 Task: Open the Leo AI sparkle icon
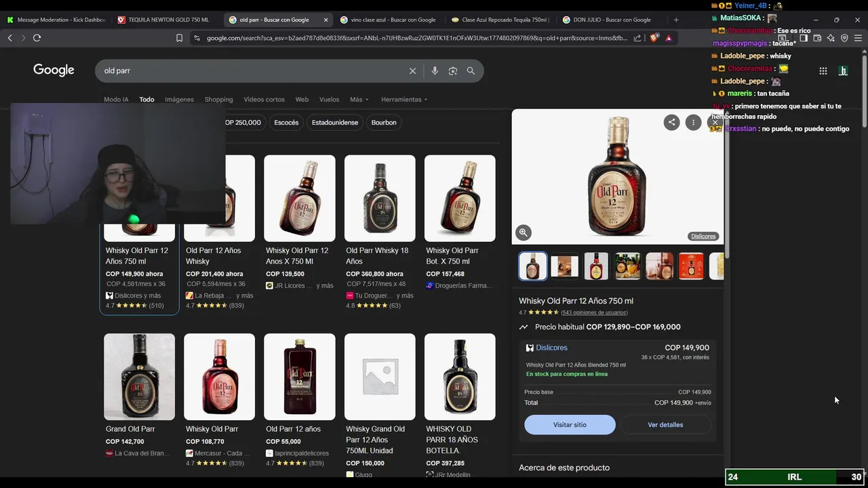pos(831,38)
